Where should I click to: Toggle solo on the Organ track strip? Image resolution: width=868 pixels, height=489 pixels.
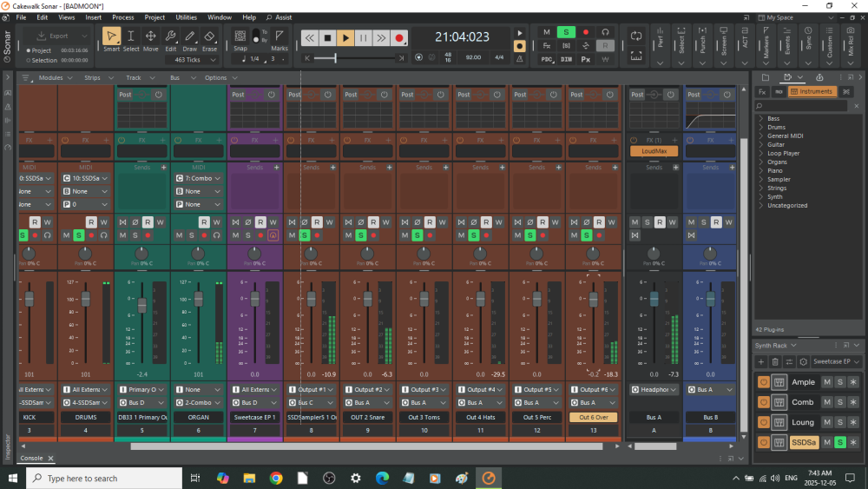point(190,235)
